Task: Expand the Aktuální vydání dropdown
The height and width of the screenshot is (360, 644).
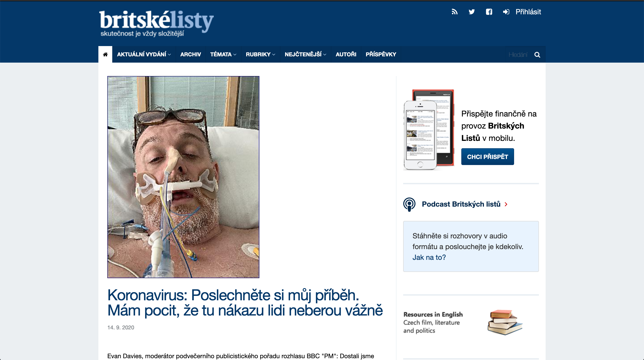Action: pyautogui.click(x=144, y=54)
